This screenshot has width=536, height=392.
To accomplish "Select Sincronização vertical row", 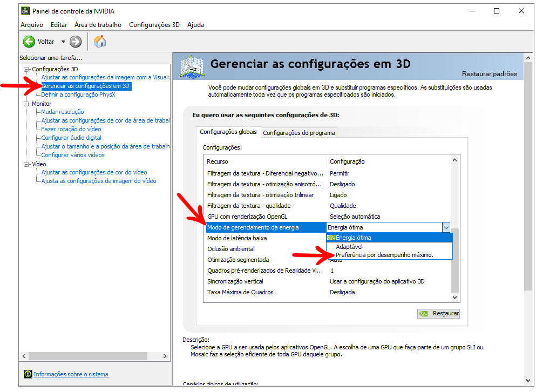I will pos(328,281).
